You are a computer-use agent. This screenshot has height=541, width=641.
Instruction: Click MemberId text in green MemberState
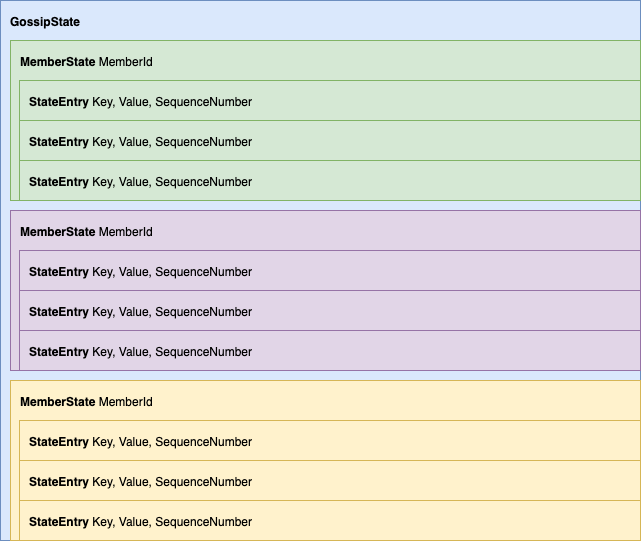pyautogui.click(x=125, y=62)
